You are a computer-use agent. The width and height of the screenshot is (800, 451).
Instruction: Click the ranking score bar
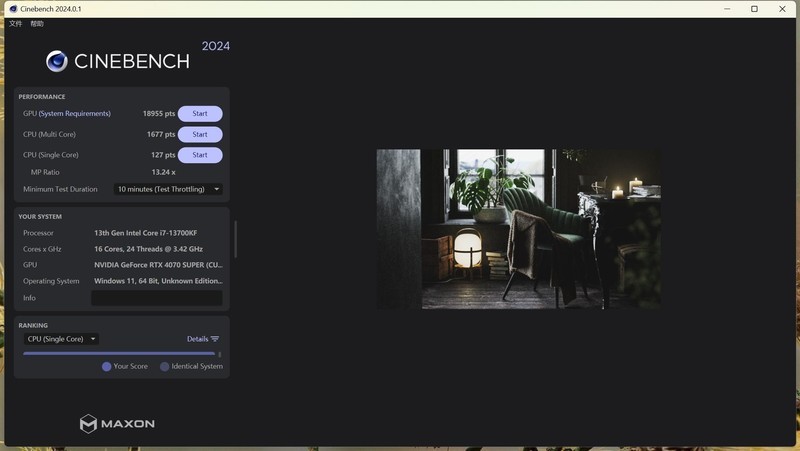tap(119, 354)
